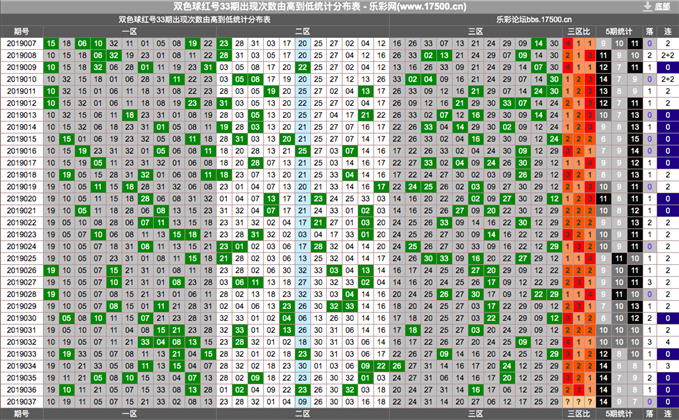The width and height of the screenshot is (679, 420).
Task: Click the top 二区 column header
Action: (301, 31)
